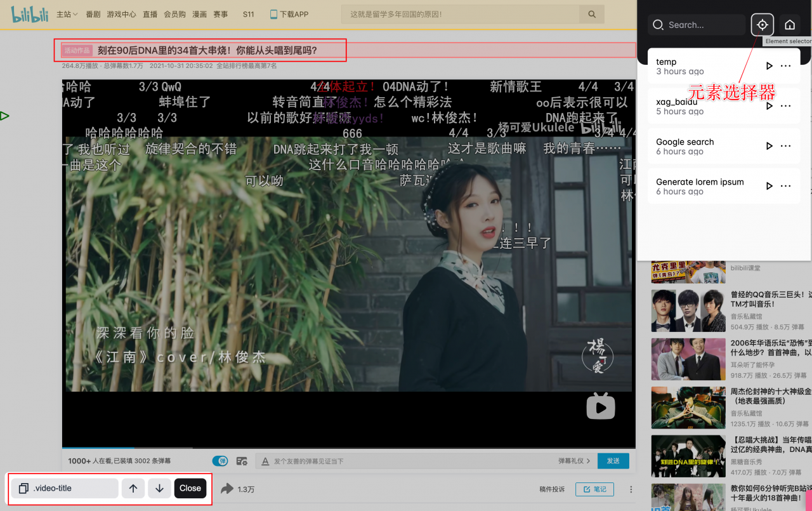Copy the .video-title selector
The height and width of the screenshot is (511, 812).
coord(23,488)
